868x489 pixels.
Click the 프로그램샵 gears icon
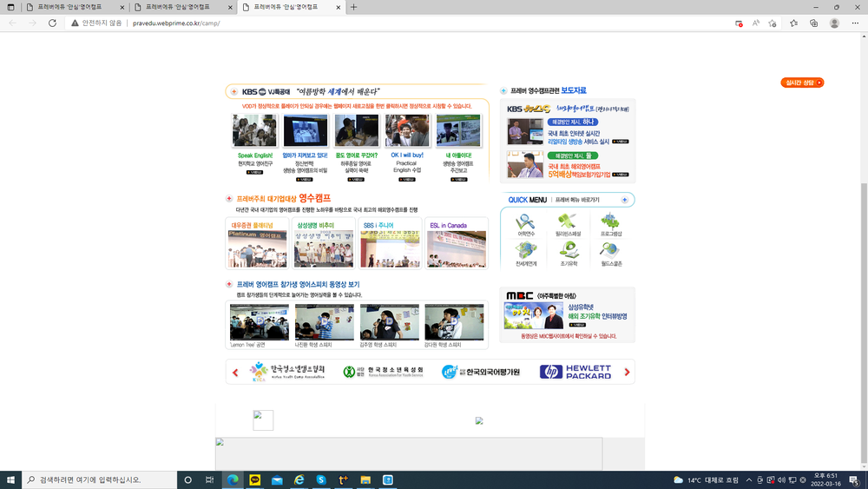click(x=610, y=221)
